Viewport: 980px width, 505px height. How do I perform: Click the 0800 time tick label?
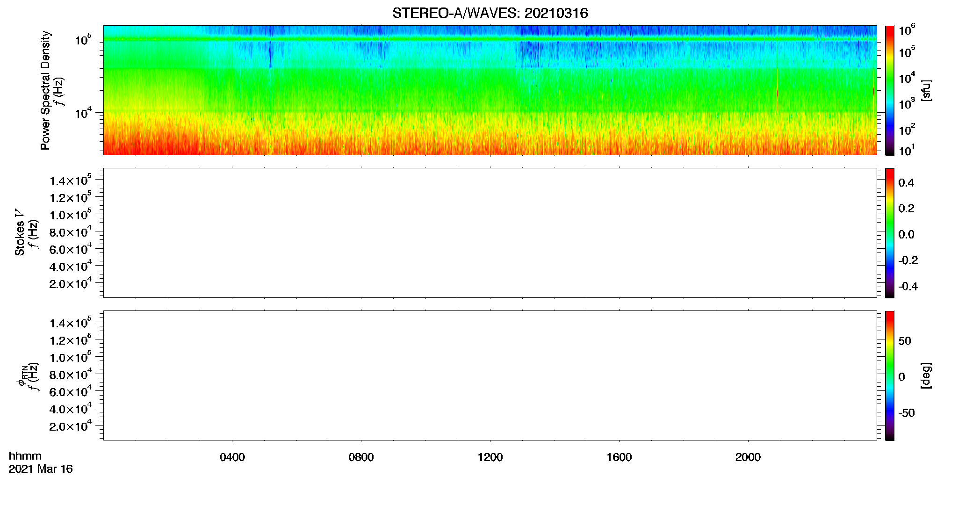(361, 457)
